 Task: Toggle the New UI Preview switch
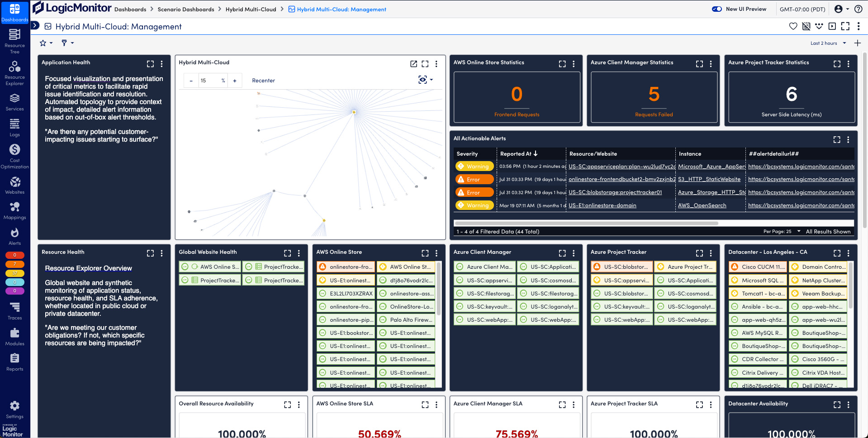pos(716,9)
